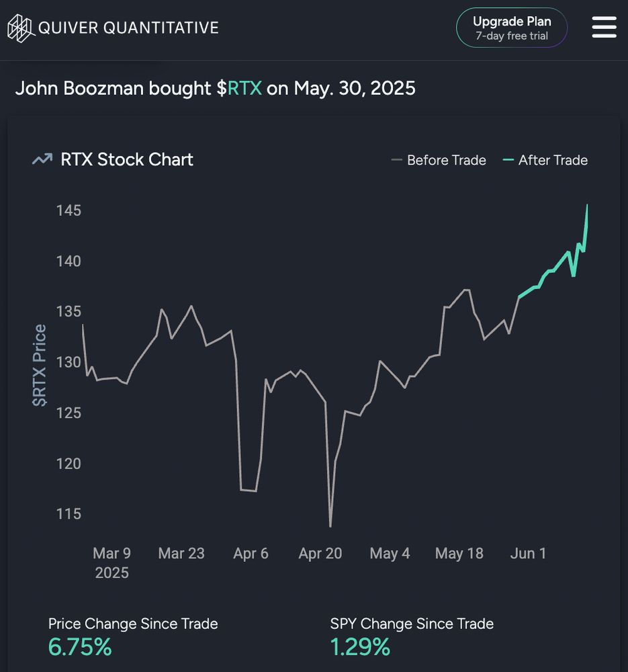Click the Jun 1 x-axis date label
This screenshot has height=672, width=628.
pyautogui.click(x=528, y=553)
